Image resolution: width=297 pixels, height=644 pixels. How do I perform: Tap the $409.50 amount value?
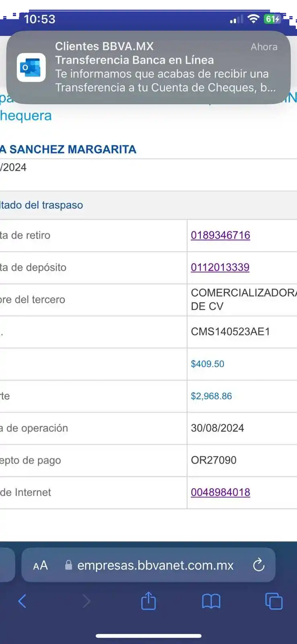207,364
